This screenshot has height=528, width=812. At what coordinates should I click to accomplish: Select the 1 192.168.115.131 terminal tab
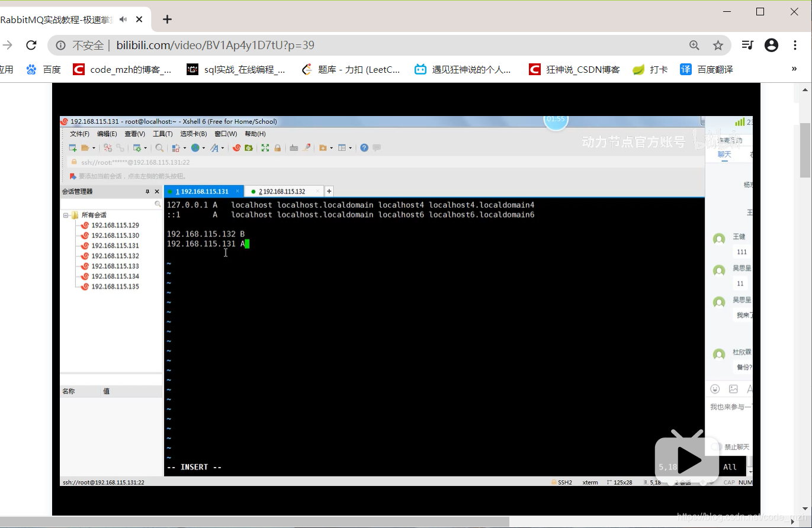click(x=203, y=191)
